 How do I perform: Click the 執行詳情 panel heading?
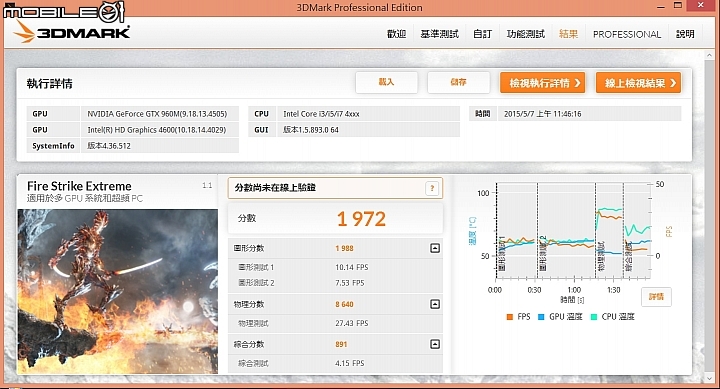click(50, 84)
